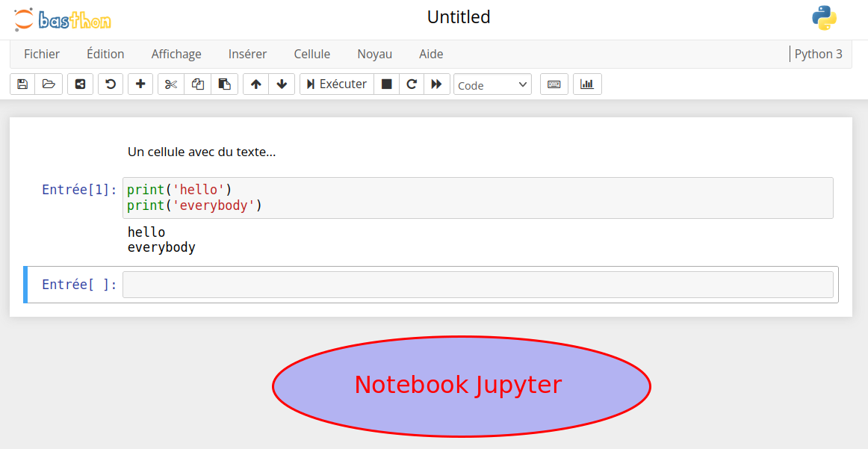The width and height of the screenshot is (868, 449).
Task: Open the Fichier menu
Action: pos(42,54)
